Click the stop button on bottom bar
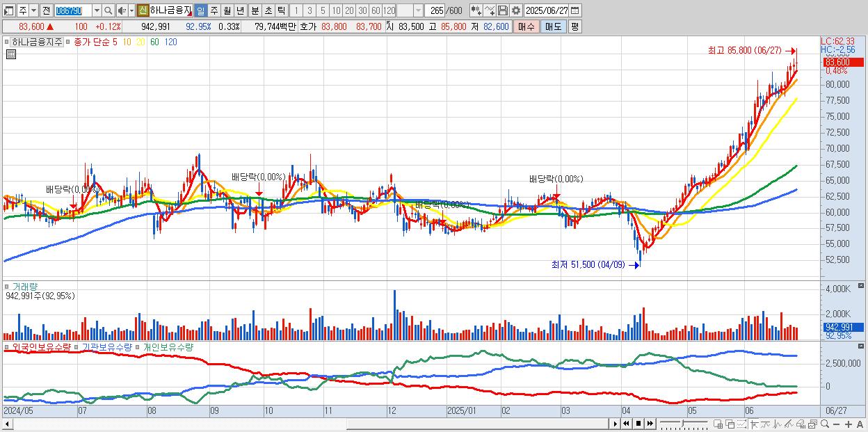The image size is (868, 432). click(638, 424)
